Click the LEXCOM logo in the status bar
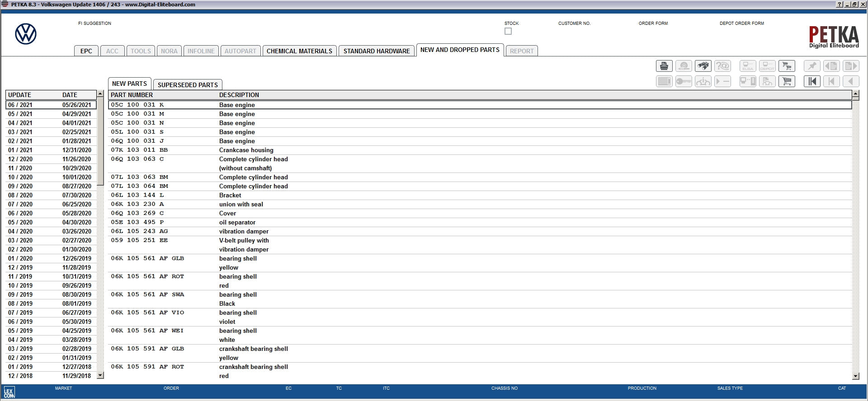Image resolution: width=868 pixels, height=401 pixels. coord(9,392)
